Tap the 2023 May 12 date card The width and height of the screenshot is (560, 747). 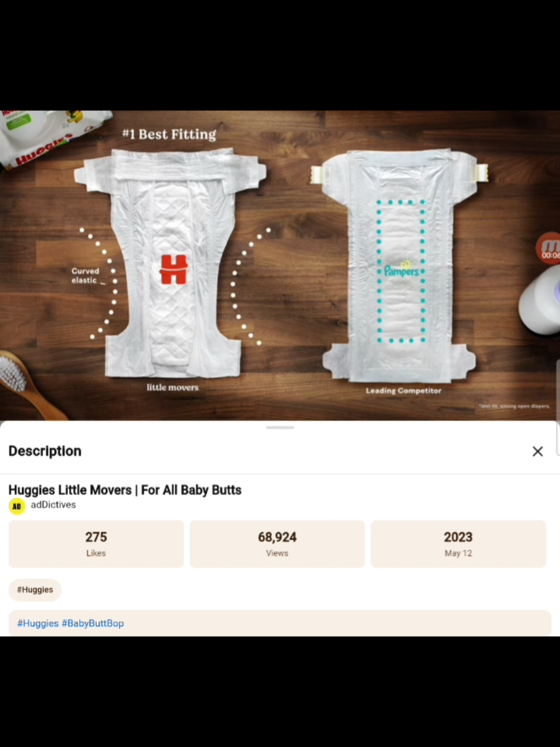coord(458,544)
